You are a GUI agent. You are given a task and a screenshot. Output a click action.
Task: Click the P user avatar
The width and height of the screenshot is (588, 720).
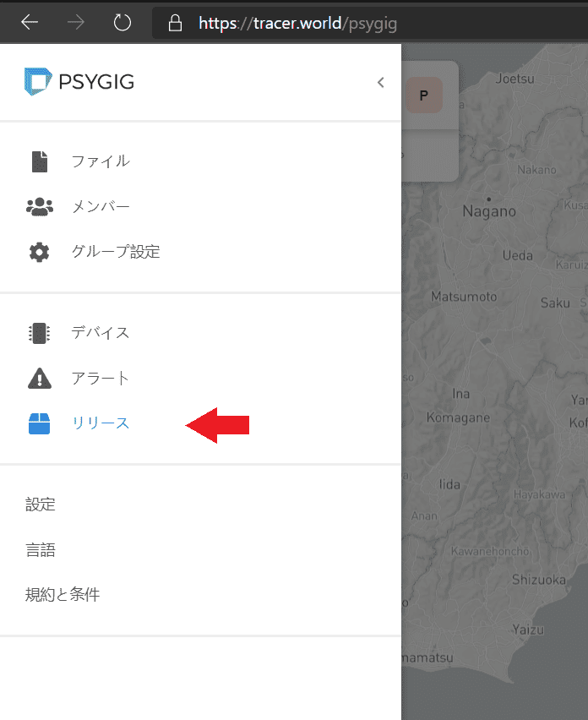click(x=423, y=95)
